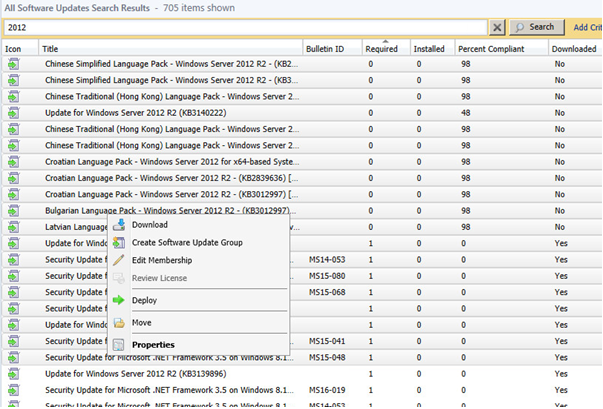This screenshot has height=409, width=603.
Task: Click update icon for KB3140222 row
Action: click(13, 113)
